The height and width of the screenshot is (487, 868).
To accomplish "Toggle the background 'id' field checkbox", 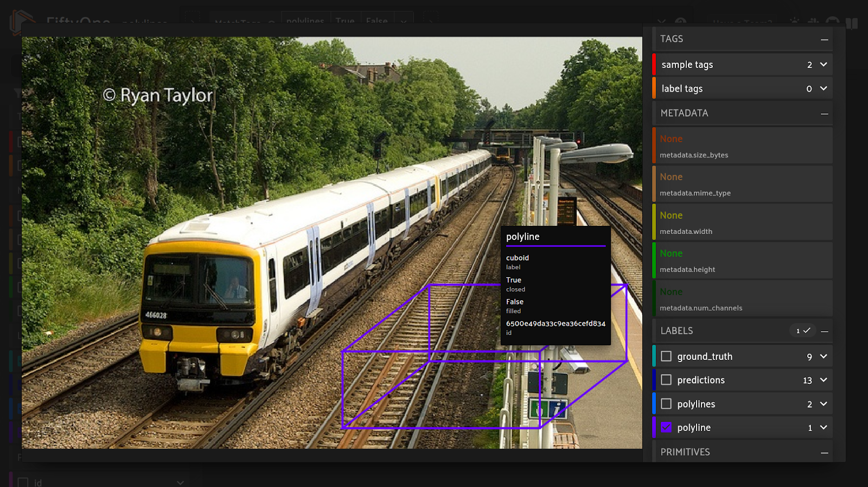I will pyautogui.click(x=23, y=482).
